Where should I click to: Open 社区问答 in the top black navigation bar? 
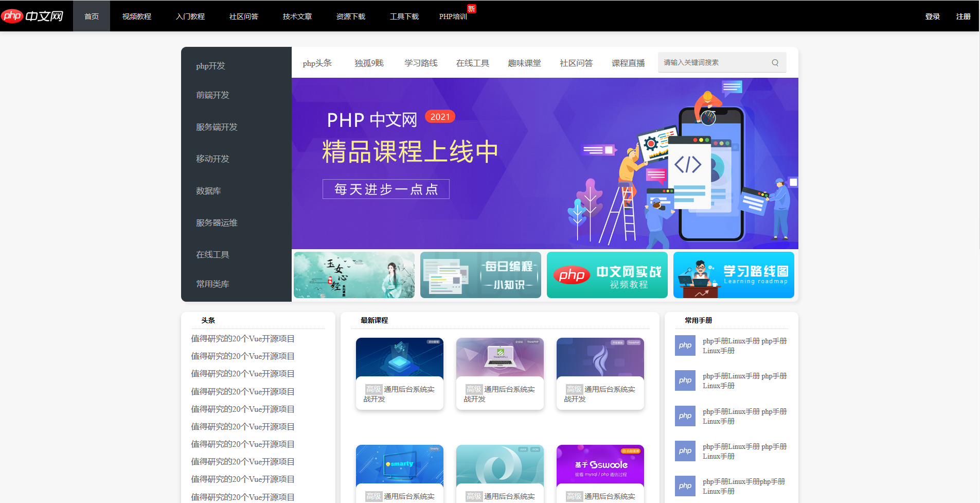point(244,16)
